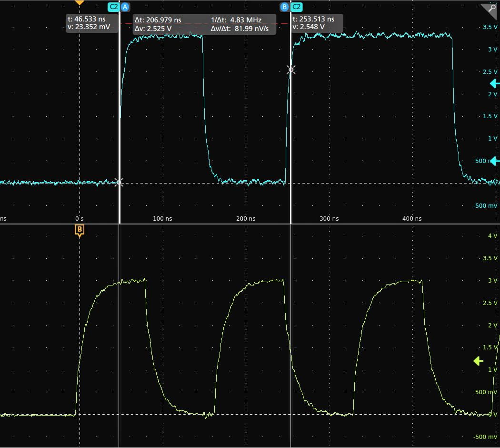Select the yellow-green trigger level arrow
The image size is (500, 448).
coord(478,361)
